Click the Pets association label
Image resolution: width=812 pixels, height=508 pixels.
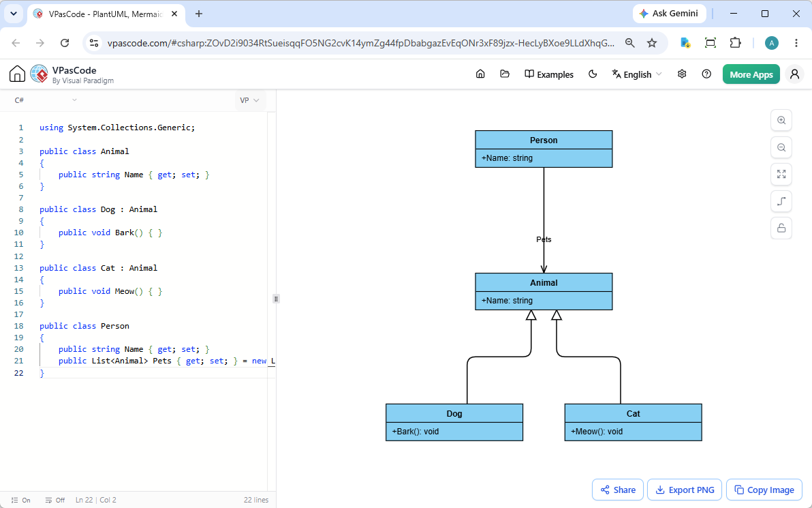point(544,239)
